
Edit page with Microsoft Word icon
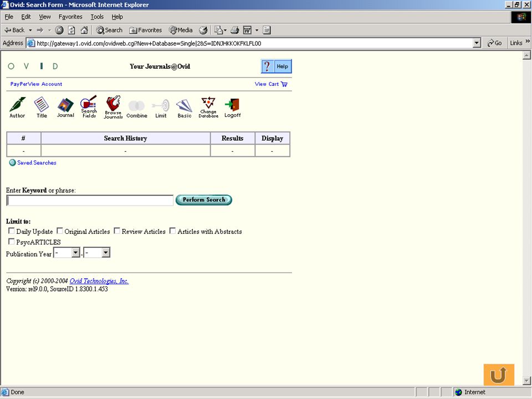tap(247, 30)
